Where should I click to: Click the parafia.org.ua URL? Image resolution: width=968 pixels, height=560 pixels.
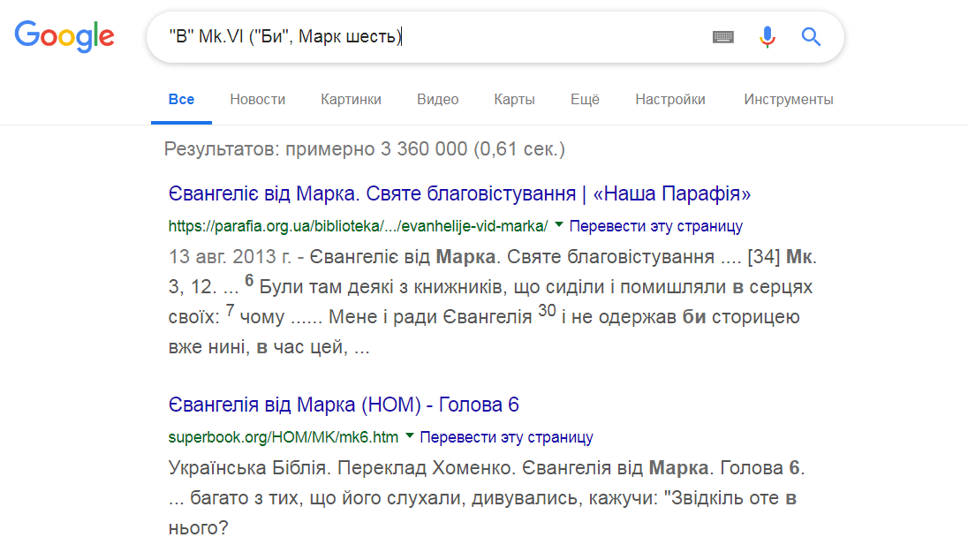[x=358, y=227]
